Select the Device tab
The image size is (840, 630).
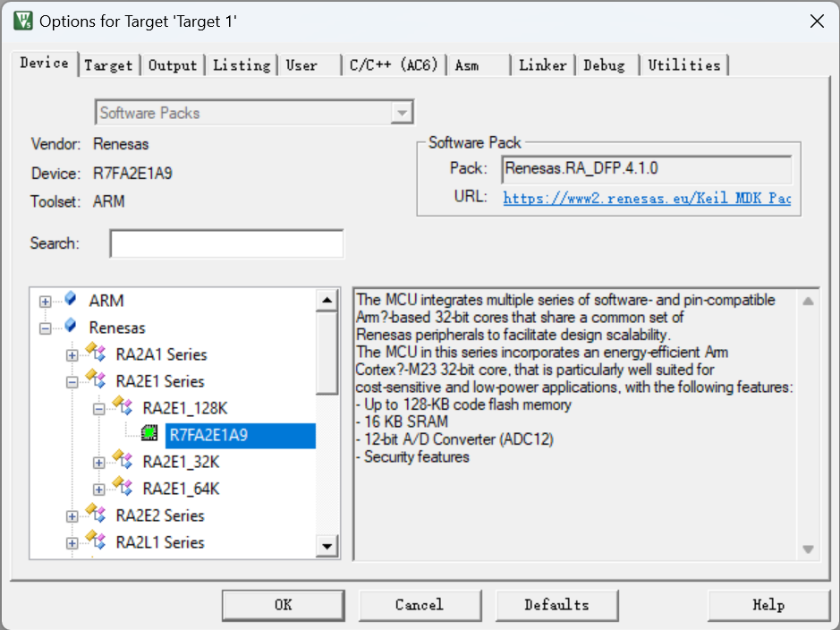pyautogui.click(x=45, y=64)
